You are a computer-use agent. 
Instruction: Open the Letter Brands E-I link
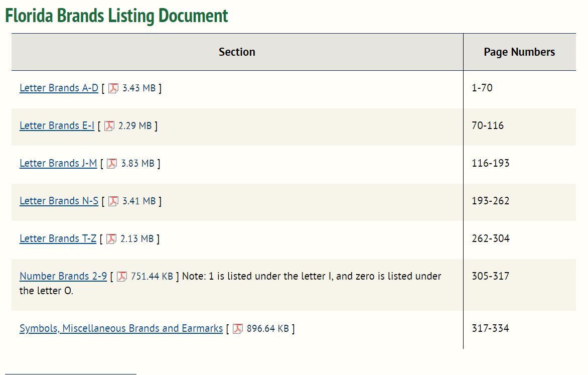click(x=57, y=126)
